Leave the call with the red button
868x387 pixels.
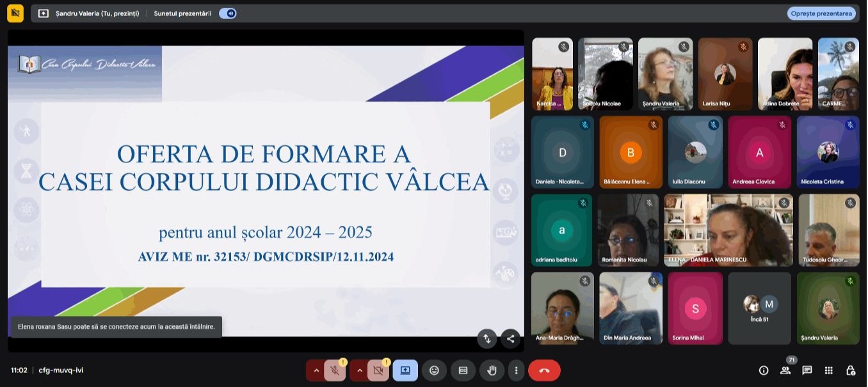click(x=544, y=370)
